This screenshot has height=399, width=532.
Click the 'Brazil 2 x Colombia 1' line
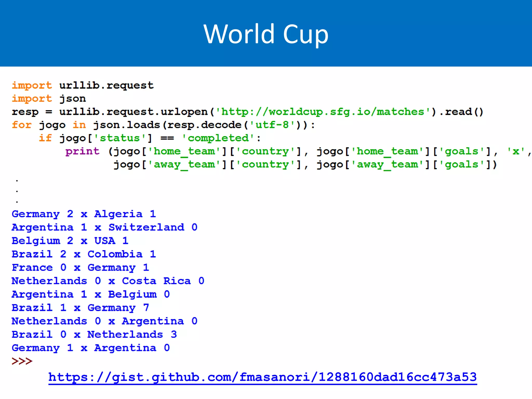click(84, 254)
